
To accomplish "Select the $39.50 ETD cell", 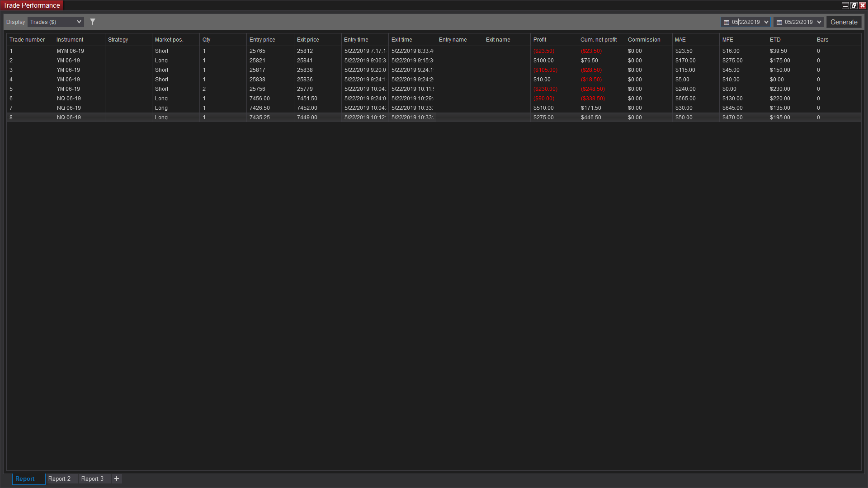I will (790, 51).
